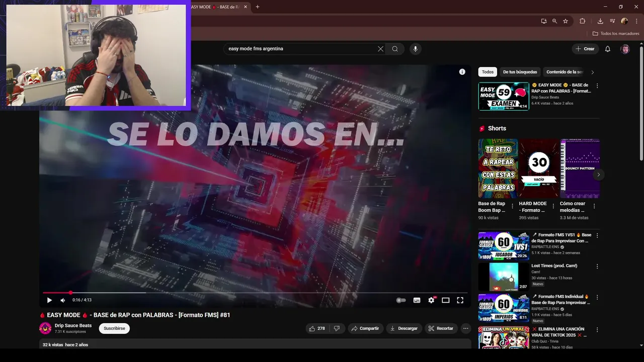The height and width of the screenshot is (362, 644).
Task: Bookmark this page star icon
Action: [566, 21]
